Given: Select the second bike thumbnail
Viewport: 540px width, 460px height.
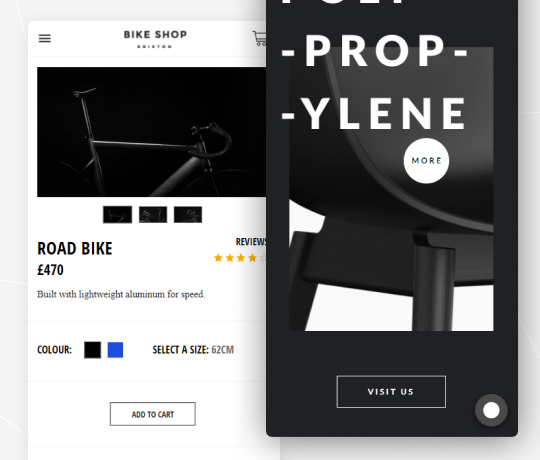Looking at the screenshot, I should 153,215.
